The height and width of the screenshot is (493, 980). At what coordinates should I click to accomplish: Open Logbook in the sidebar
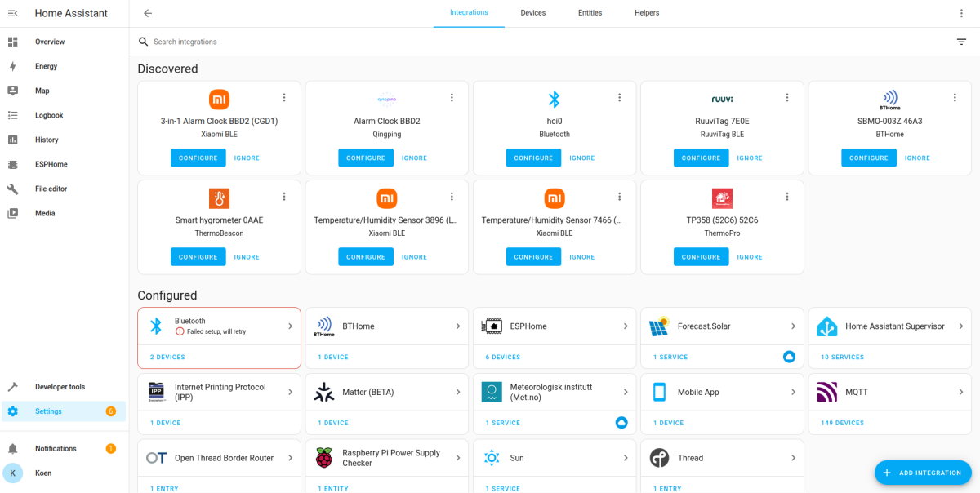pos(65,115)
